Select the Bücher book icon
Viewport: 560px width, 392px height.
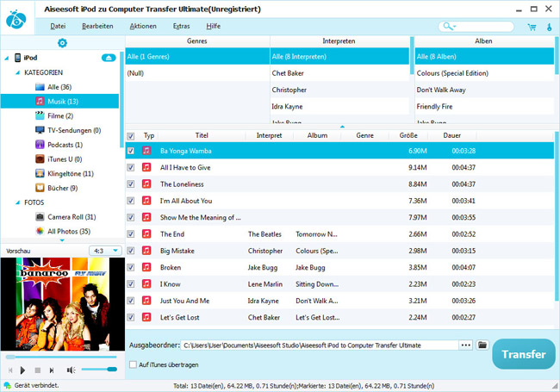coord(40,188)
